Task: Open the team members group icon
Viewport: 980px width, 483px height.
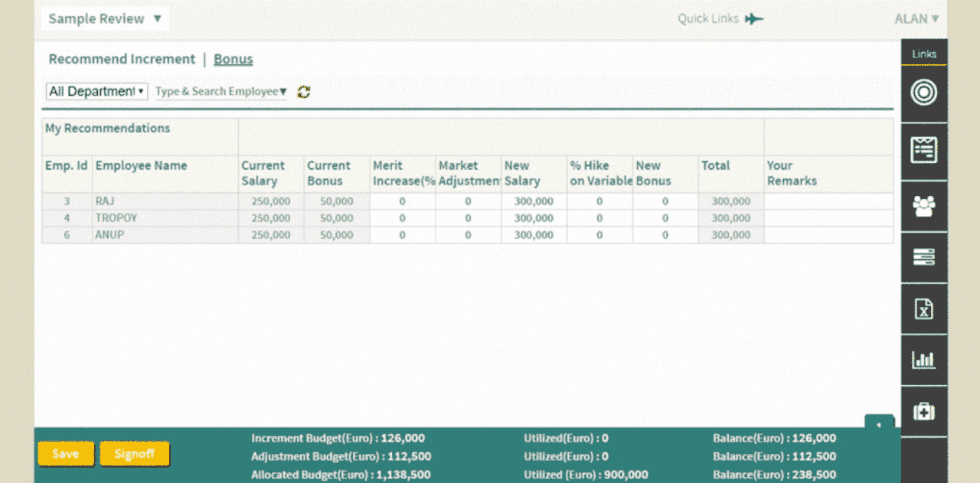Action: tap(923, 206)
